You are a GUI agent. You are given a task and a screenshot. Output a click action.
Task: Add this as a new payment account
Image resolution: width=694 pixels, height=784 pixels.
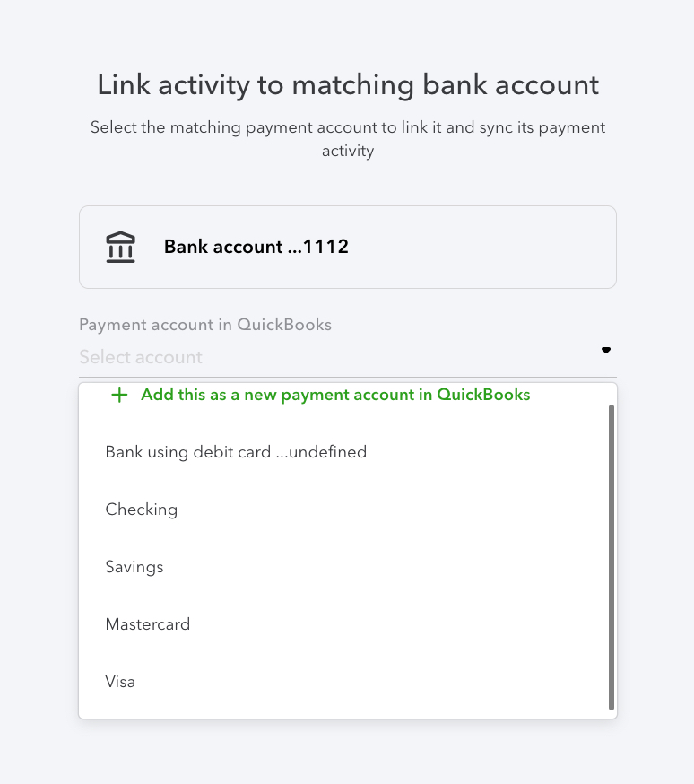tap(335, 395)
